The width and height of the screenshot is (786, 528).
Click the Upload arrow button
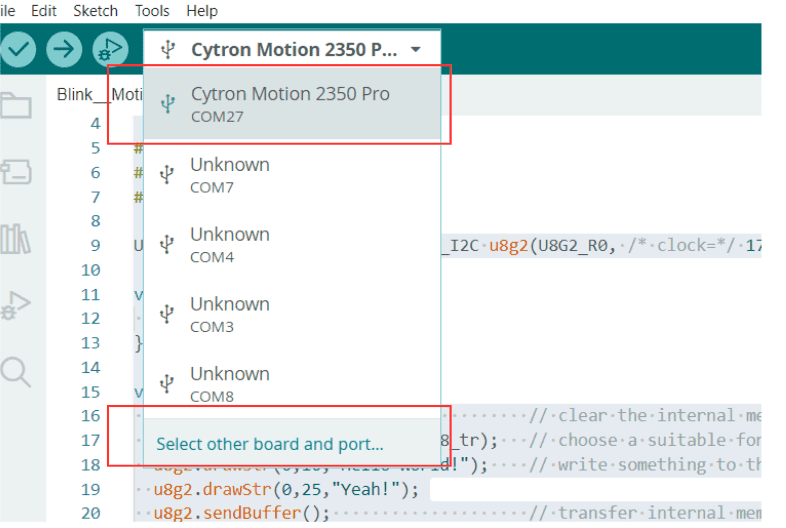pyautogui.click(x=64, y=49)
